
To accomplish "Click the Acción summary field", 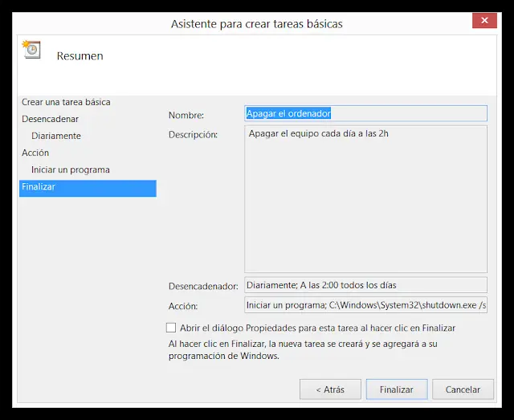I will (366, 305).
